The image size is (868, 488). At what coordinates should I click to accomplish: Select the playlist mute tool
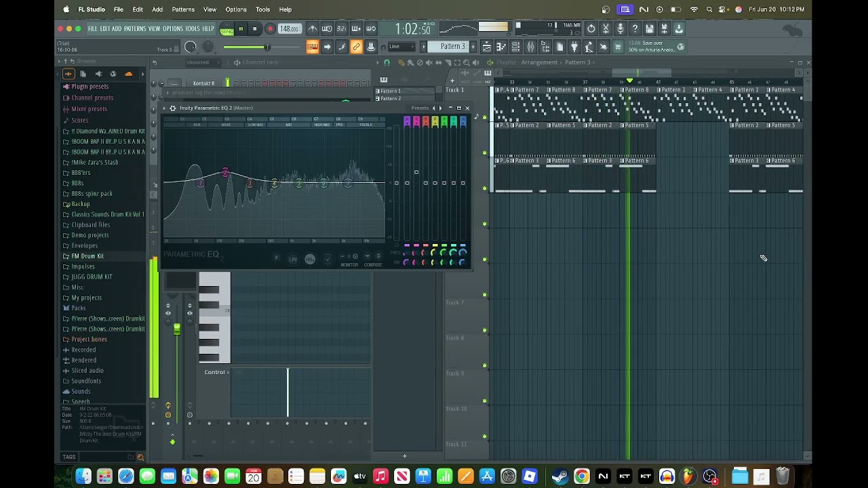tap(429, 62)
